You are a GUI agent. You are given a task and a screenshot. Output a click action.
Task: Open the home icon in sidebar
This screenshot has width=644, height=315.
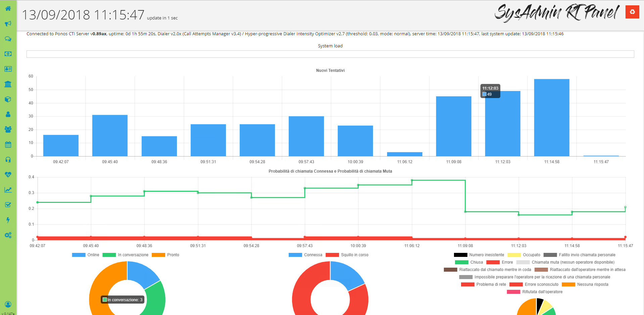pyautogui.click(x=8, y=8)
